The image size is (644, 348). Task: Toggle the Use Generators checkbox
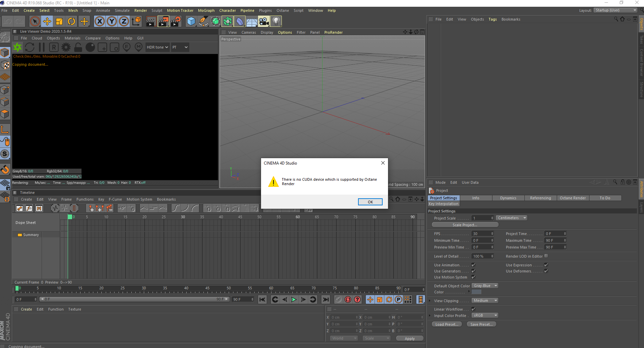[473, 271]
